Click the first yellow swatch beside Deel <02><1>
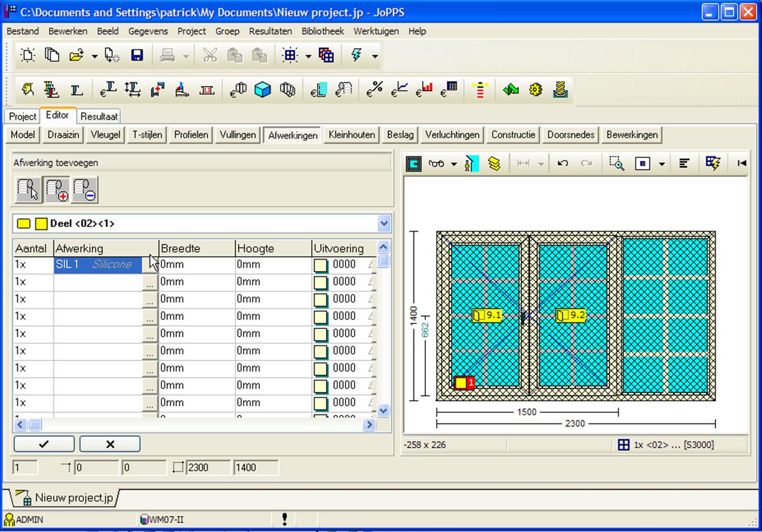Screen dimensions: 762x532 [23, 224]
